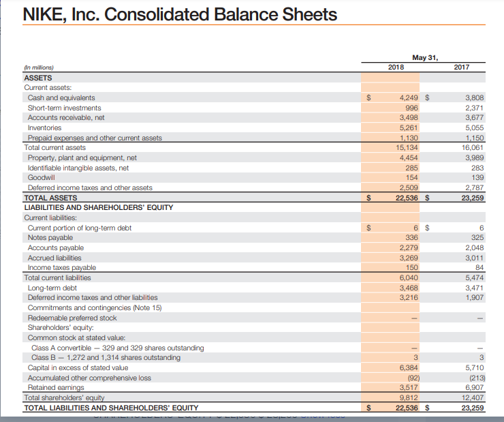Image resolution: width=504 pixels, height=422 pixels.
Task: Select comprehensive loss 2018 value (92)
Action: (413, 378)
